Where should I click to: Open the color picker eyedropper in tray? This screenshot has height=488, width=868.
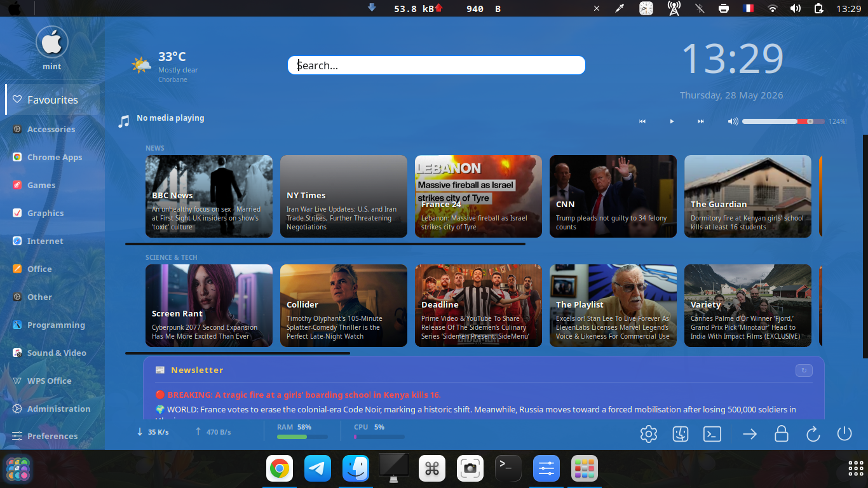pos(620,8)
